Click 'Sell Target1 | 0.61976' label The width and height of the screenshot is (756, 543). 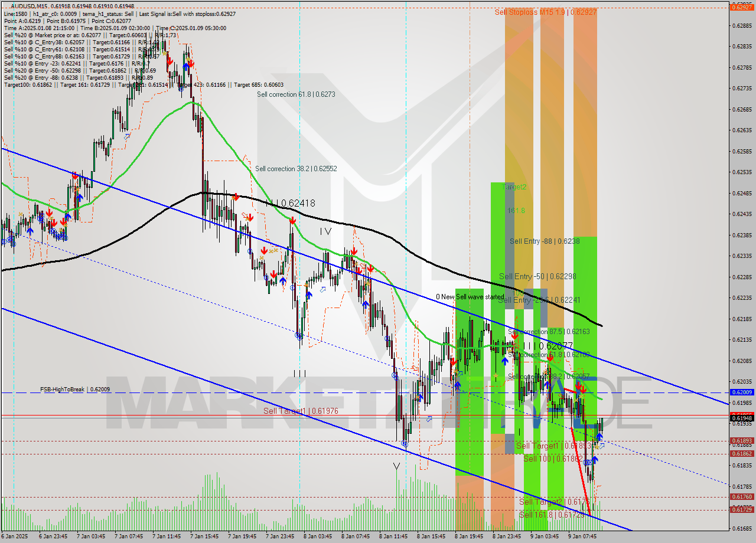coord(301,411)
